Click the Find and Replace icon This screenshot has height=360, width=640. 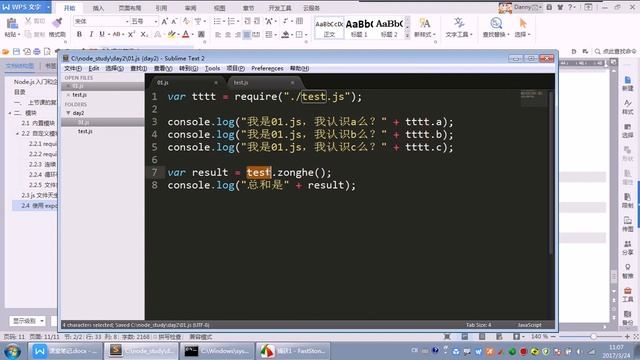tap(496, 23)
